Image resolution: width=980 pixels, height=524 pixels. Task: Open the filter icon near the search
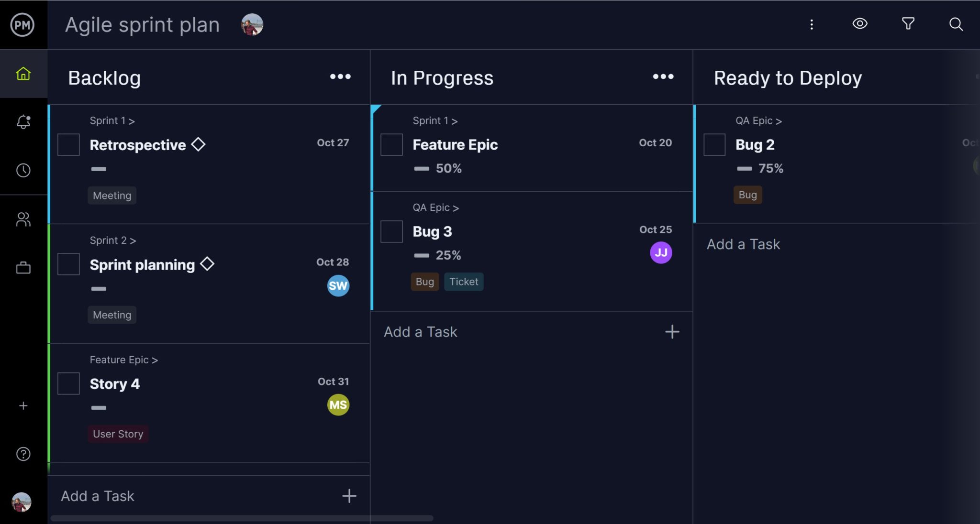coord(908,24)
